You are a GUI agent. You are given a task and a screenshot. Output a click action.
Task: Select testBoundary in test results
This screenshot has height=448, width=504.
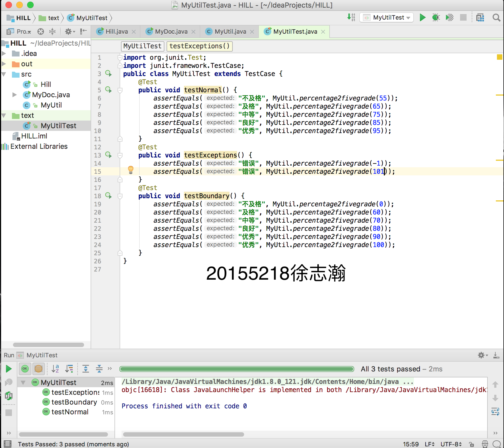(x=74, y=402)
